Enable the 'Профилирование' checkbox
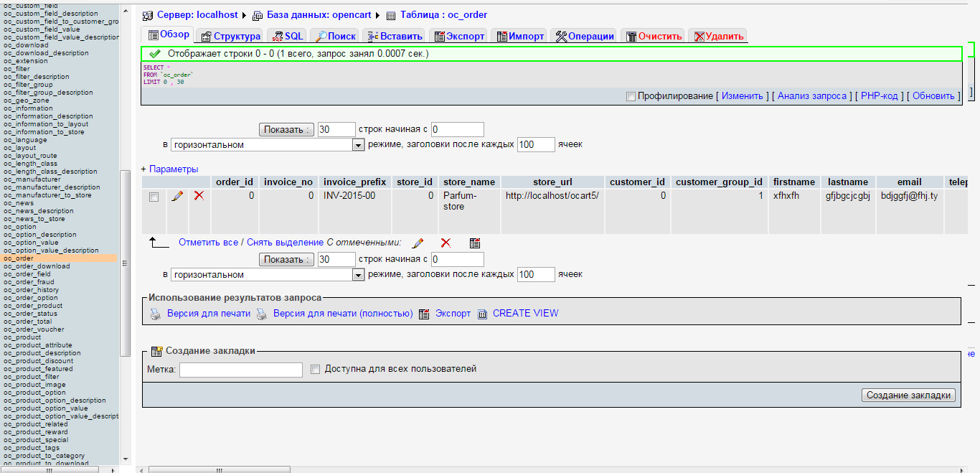Screen dimensions: 980x473 (x=631, y=96)
